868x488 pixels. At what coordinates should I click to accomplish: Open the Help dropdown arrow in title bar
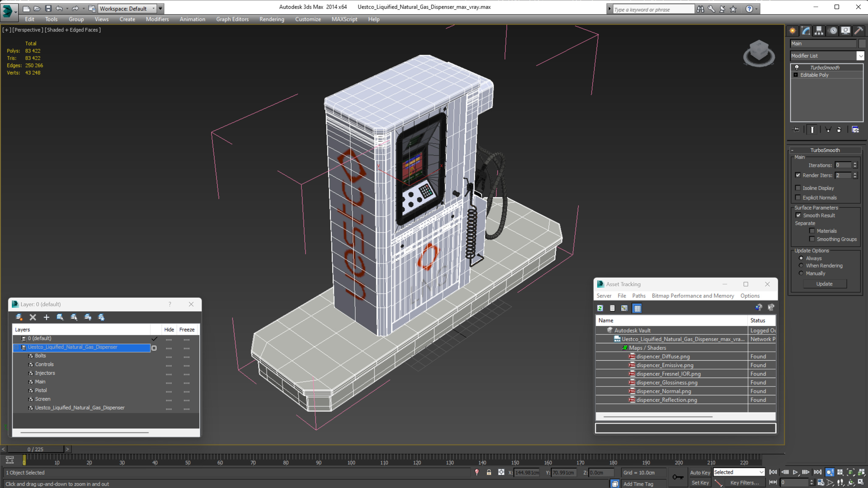756,9
